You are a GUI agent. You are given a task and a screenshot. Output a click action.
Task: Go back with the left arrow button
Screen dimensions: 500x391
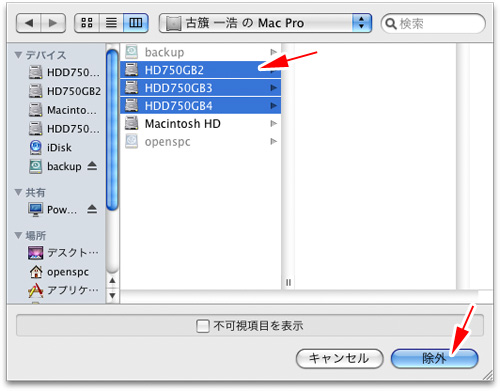[29, 23]
